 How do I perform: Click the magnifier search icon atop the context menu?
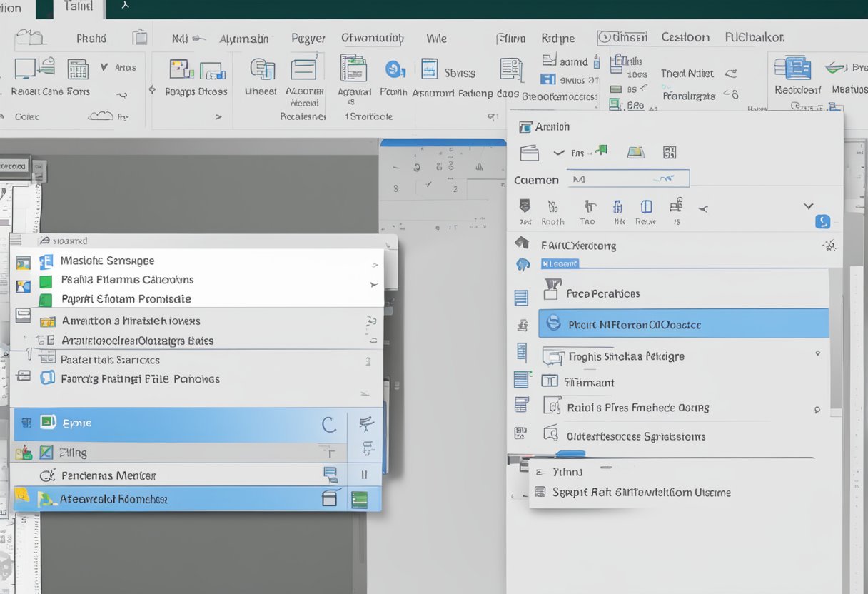(44, 241)
